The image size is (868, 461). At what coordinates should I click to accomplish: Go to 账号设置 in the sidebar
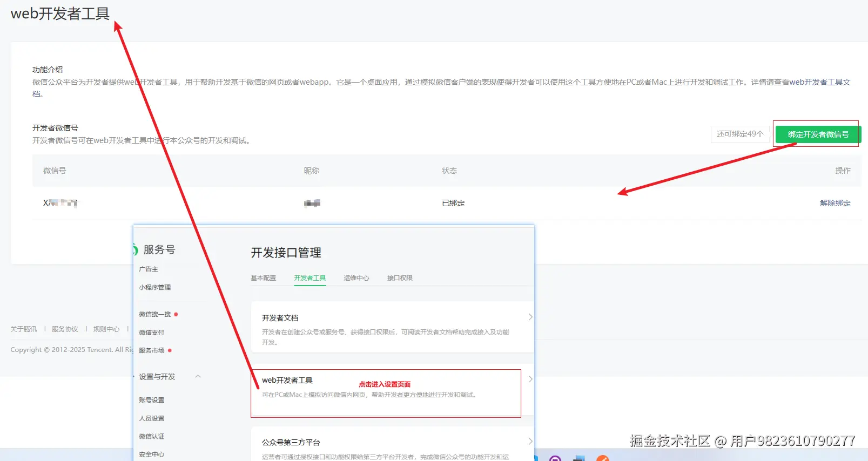(152, 400)
